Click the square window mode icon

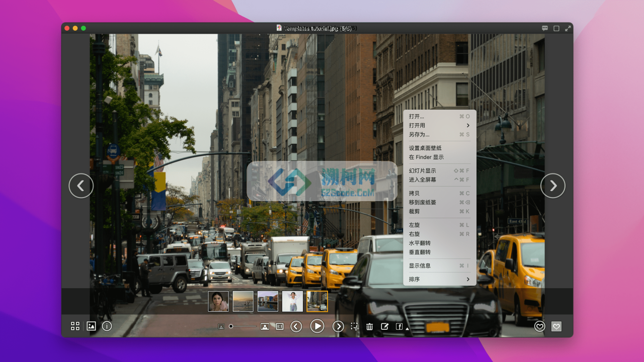click(x=556, y=28)
